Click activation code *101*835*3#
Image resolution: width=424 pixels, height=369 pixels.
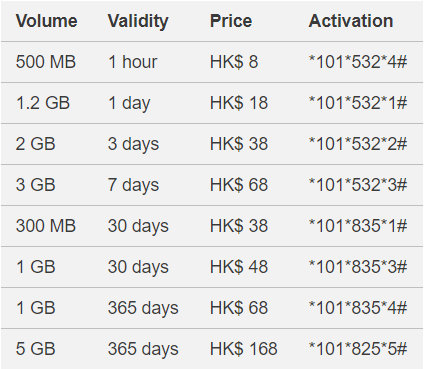pos(358,267)
